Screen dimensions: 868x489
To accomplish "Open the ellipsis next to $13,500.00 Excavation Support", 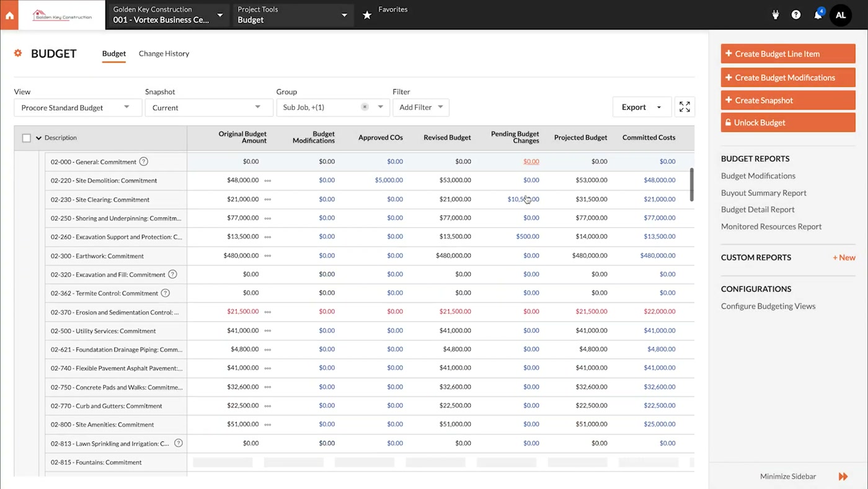I will [268, 236].
